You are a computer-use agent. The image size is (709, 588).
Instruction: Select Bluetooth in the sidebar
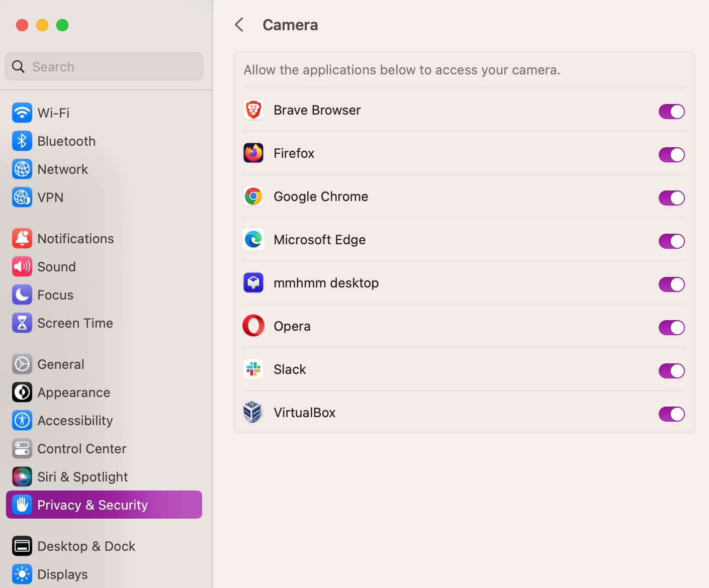pyautogui.click(x=66, y=141)
